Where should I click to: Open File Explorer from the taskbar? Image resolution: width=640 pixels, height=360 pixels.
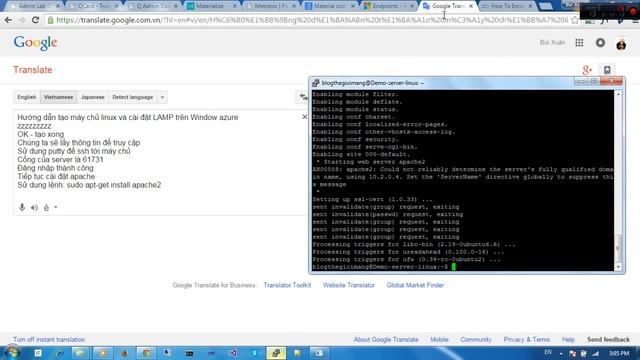pos(80,353)
